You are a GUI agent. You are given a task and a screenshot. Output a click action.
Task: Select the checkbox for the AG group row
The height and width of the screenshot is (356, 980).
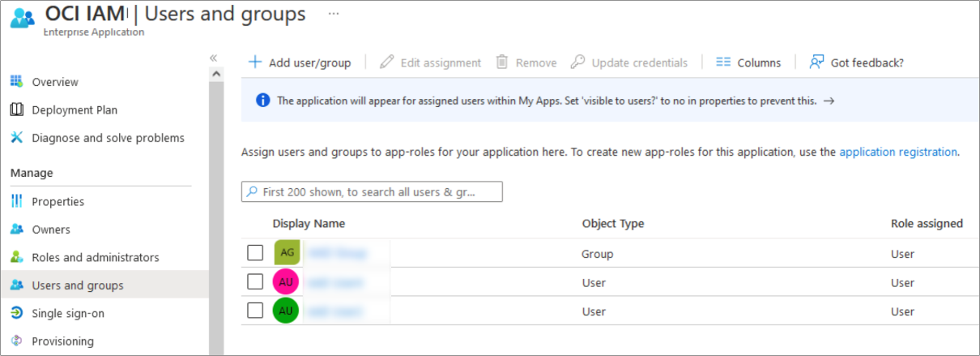tap(255, 253)
